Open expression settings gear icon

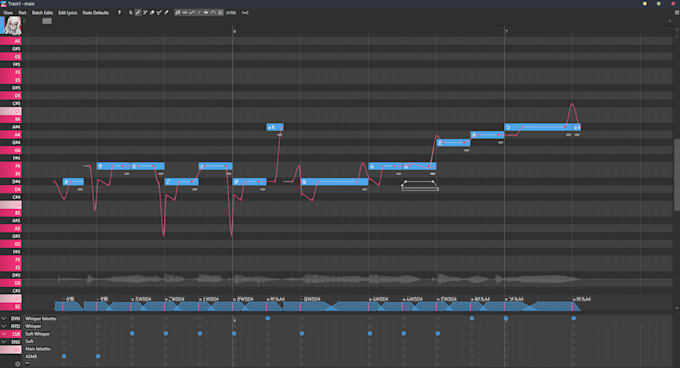click(x=17, y=364)
